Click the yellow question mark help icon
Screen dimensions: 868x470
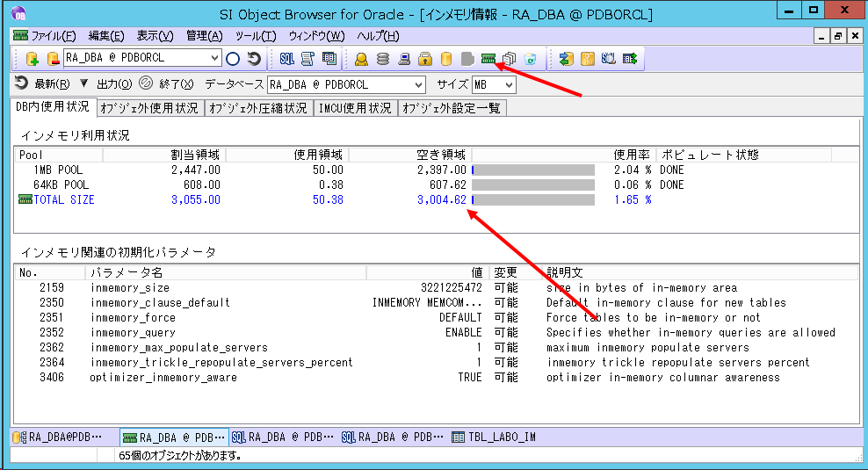(x=588, y=59)
